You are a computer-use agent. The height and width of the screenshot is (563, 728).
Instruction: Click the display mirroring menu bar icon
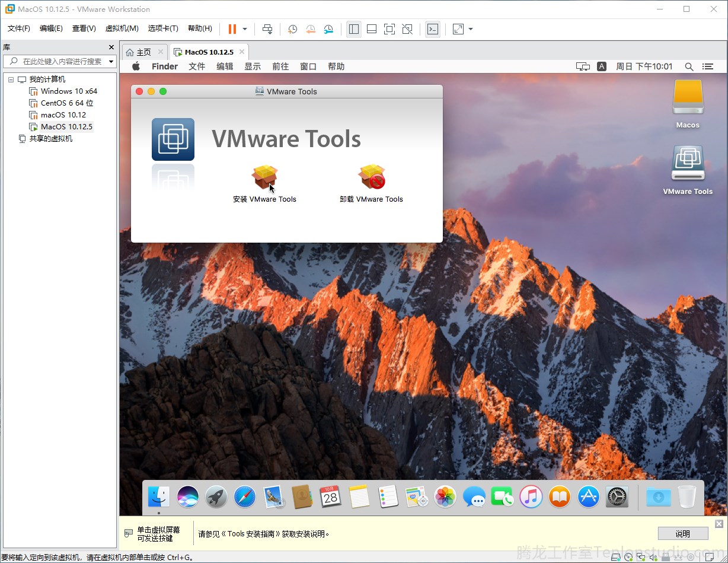click(x=583, y=66)
